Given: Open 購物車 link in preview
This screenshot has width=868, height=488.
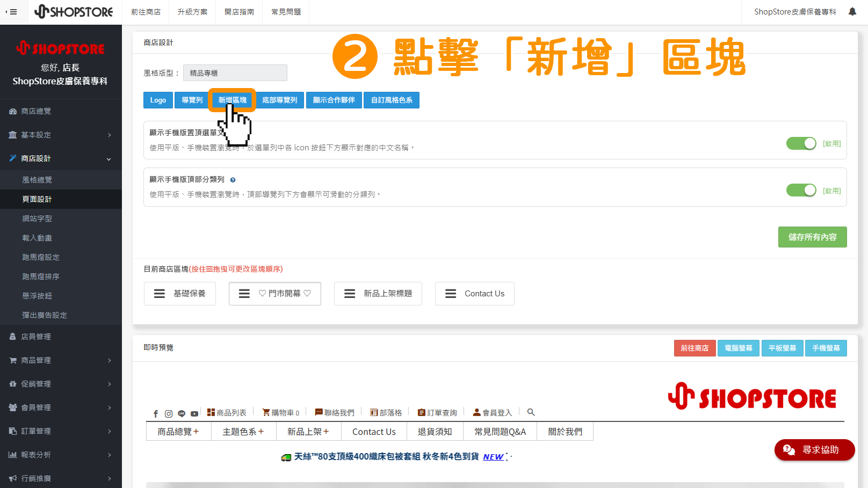Looking at the screenshot, I should pos(281,412).
